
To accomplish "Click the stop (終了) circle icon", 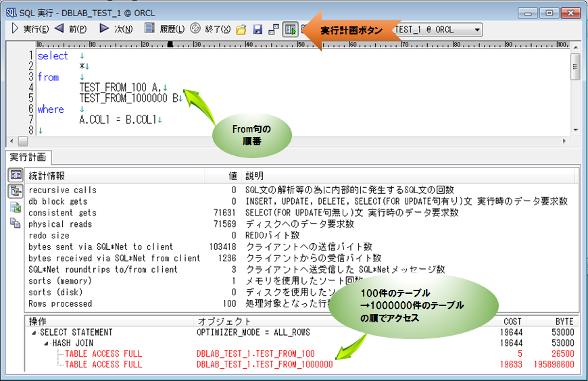I will point(195,30).
